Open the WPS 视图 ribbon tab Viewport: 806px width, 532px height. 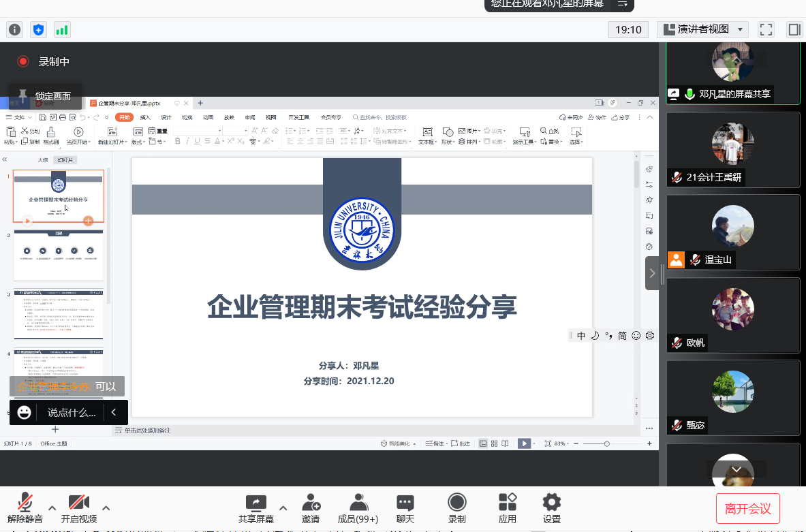tap(271, 117)
